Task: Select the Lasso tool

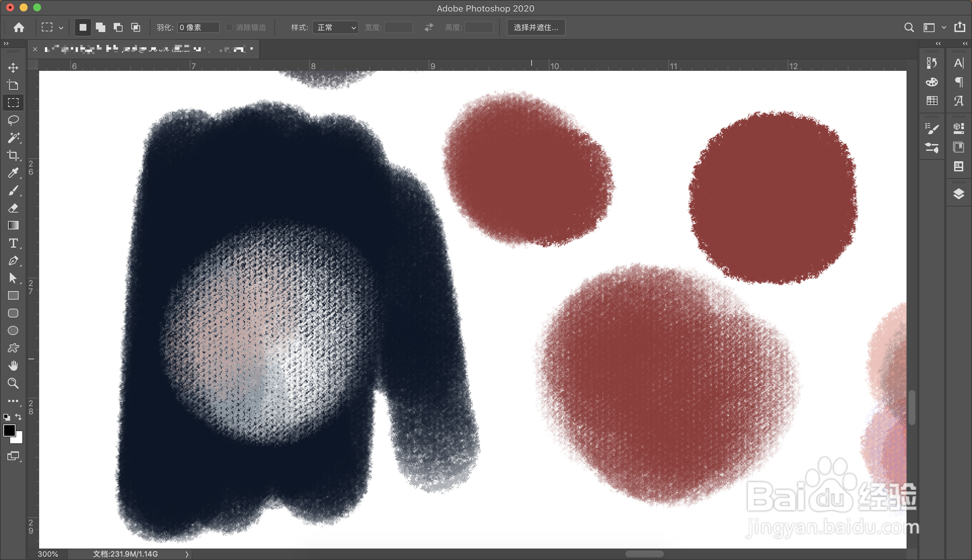Action: [x=13, y=120]
